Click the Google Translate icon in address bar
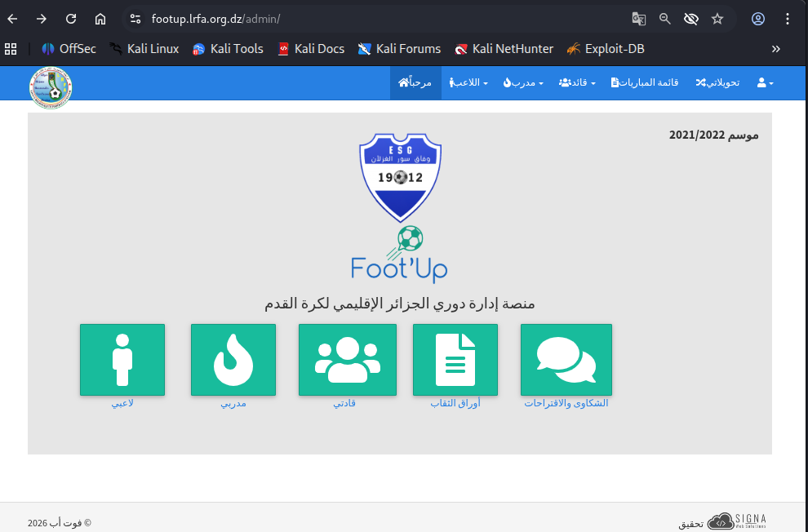 (638, 19)
